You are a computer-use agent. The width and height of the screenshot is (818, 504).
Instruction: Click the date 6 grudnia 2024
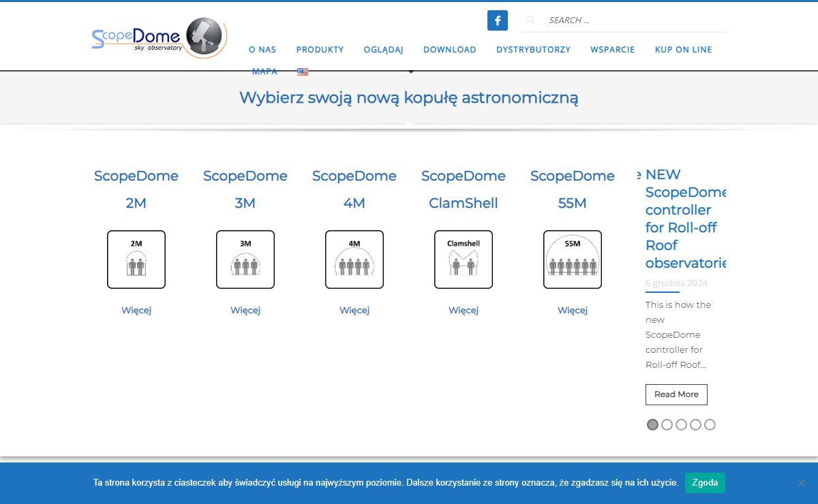coord(676,283)
